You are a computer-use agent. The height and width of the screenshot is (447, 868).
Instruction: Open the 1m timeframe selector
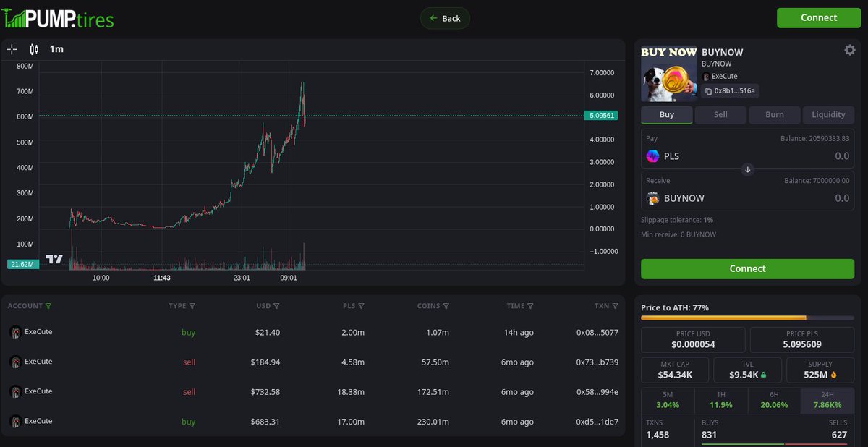(x=56, y=49)
